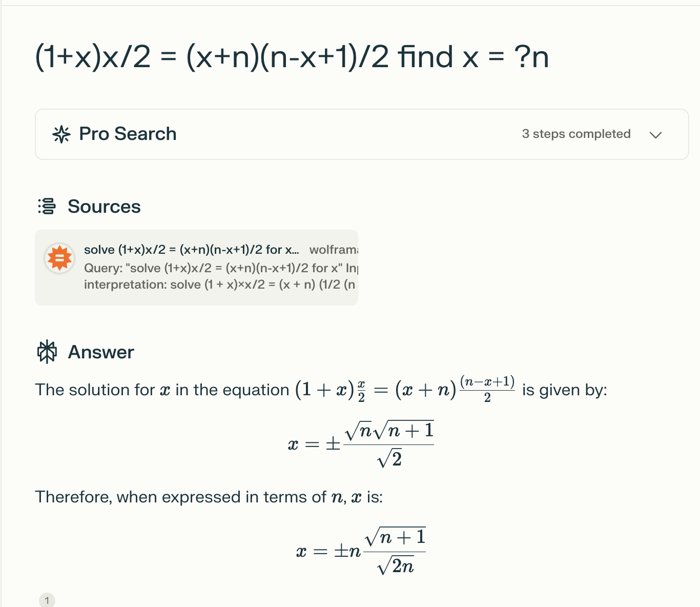Click the Pro Search sparkle icon

tap(61, 134)
